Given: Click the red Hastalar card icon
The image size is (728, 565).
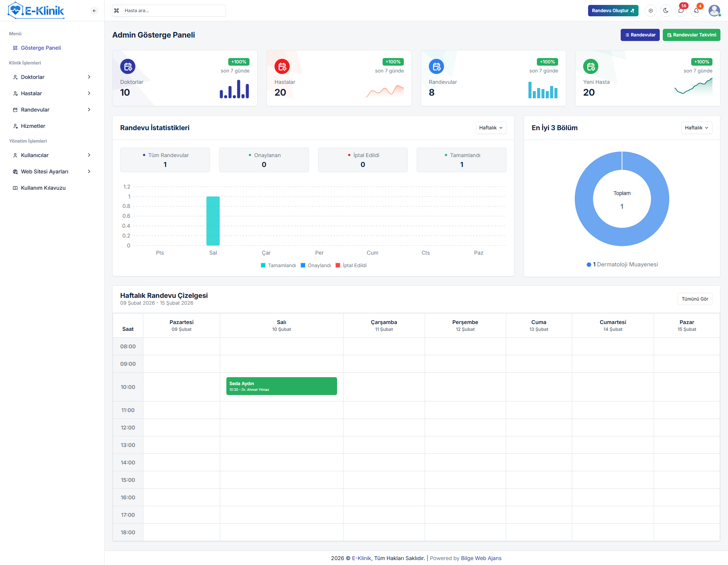Looking at the screenshot, I should click(282, 67).
